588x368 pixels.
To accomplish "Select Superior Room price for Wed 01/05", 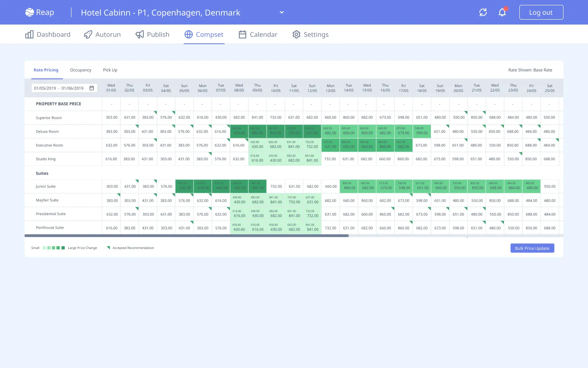I will coord(111,117).
